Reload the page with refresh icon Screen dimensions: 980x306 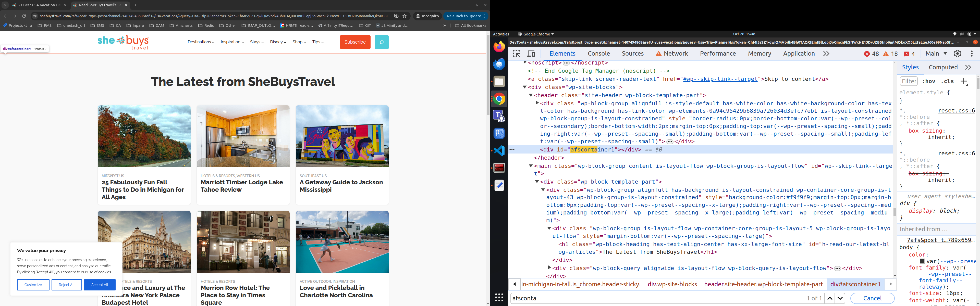point(24,16)
